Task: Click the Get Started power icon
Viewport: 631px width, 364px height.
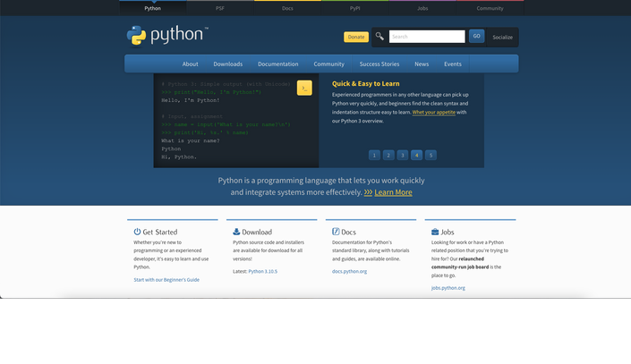Action: pos(137,232)
